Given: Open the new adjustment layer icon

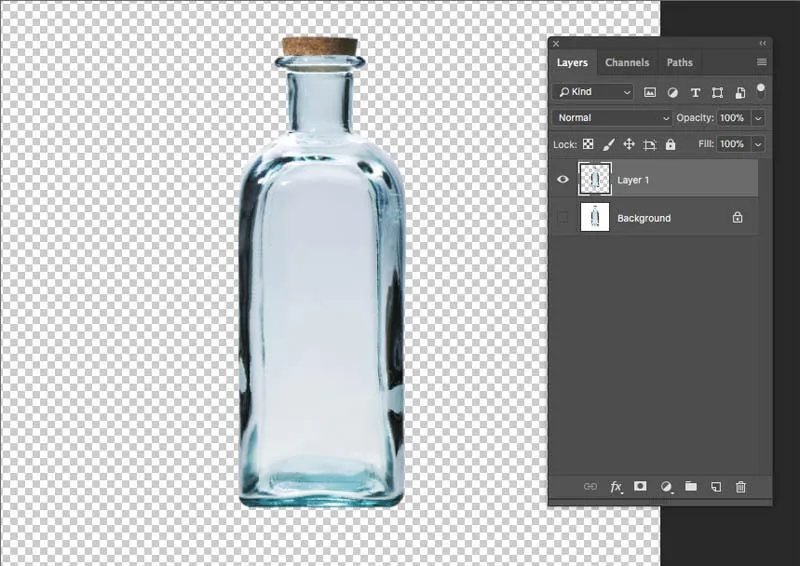Looking at the screenshot, I should pos(665,487).
